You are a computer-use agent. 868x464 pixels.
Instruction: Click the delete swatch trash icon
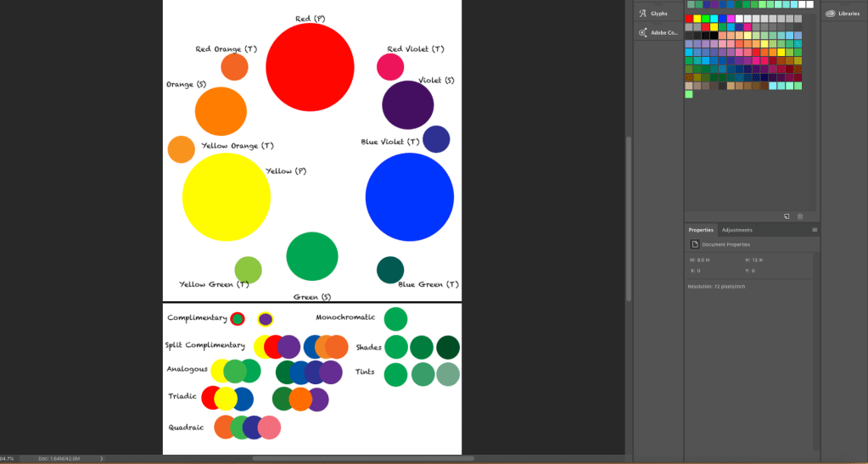click(800, 216)
